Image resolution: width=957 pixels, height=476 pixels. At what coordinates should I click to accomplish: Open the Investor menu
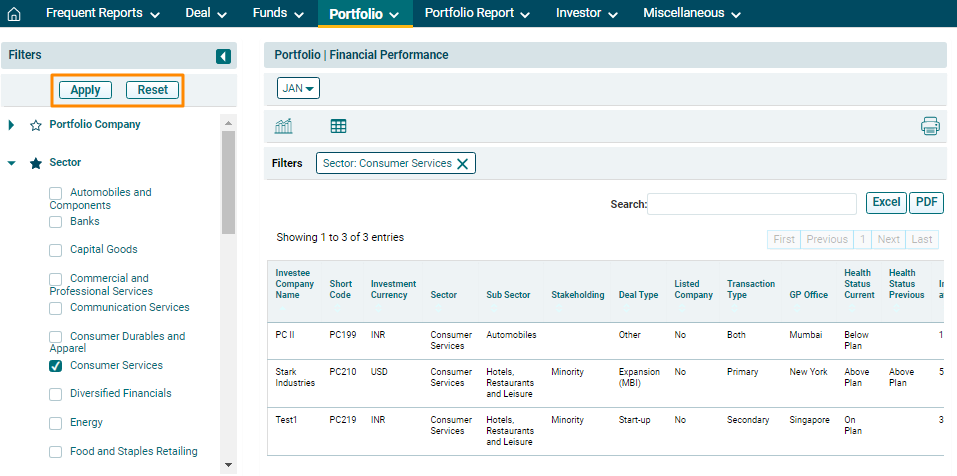586,14
